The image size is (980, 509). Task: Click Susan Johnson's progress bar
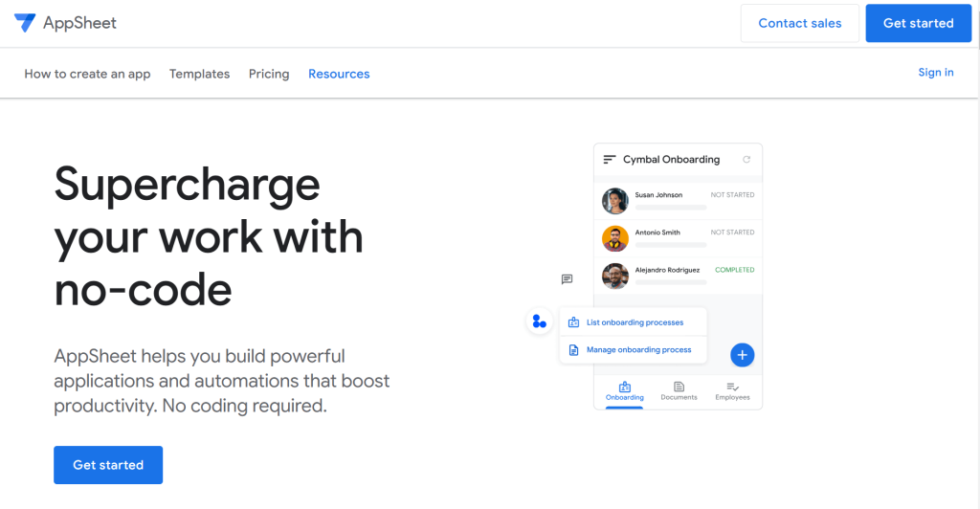[x=671, y=208]
